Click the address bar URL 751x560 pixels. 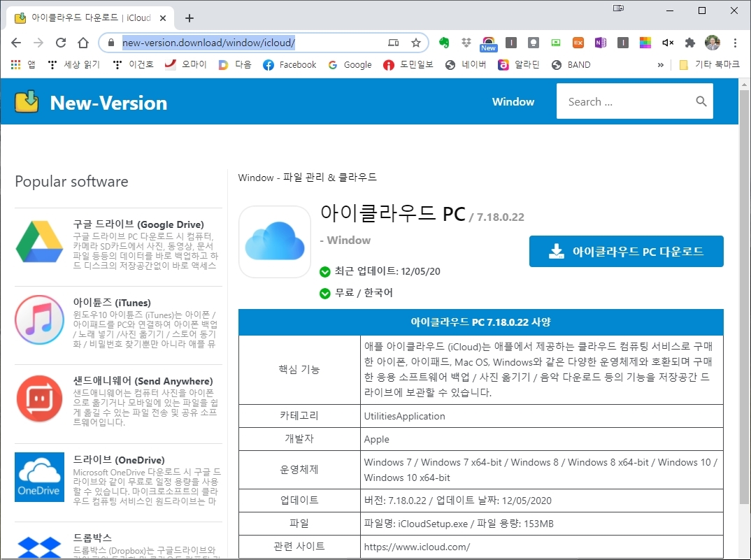click(208, 43)
